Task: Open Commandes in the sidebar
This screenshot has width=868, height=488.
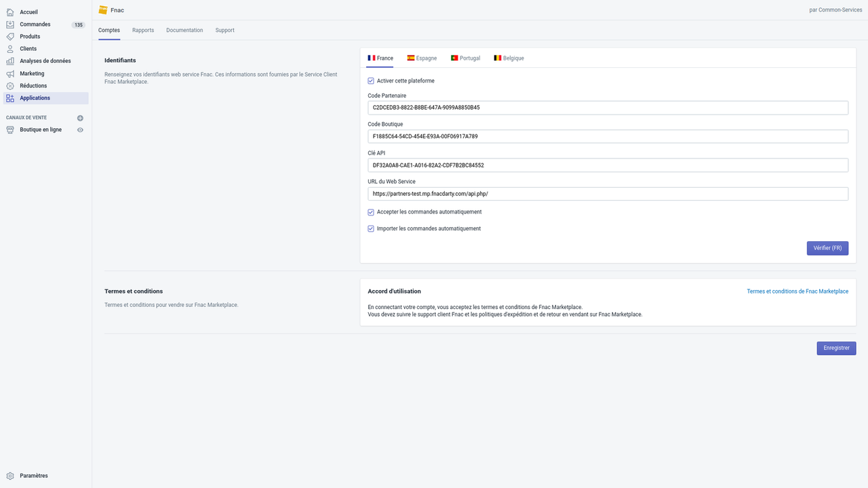Action: 45,24
